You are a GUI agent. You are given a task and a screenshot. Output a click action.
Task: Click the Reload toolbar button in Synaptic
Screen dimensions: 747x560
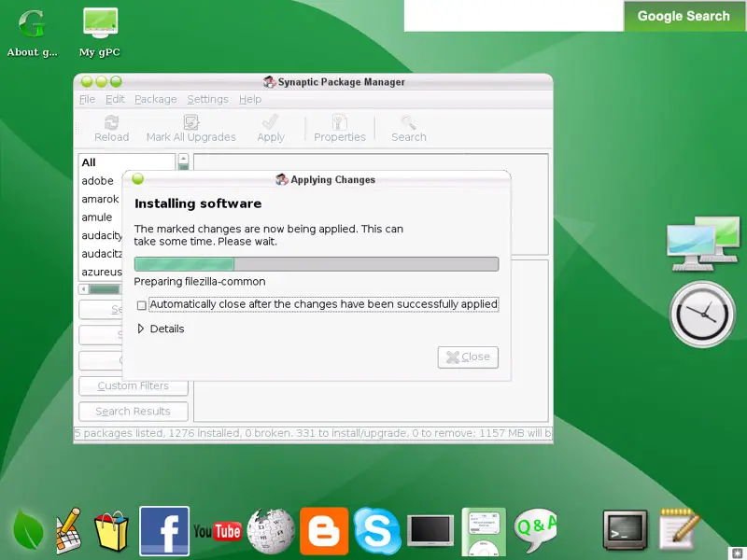tap(111, 129)
